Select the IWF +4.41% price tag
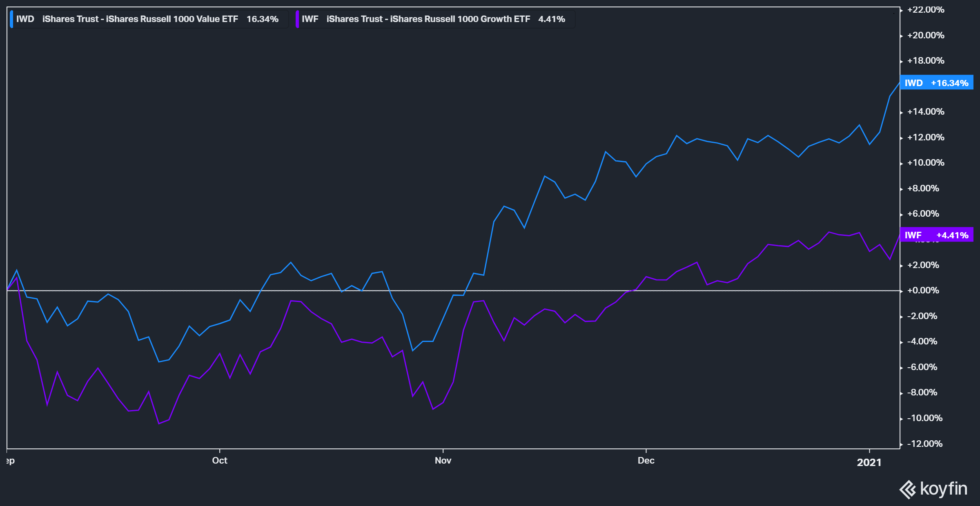980x506 pixels. (936, 235)
